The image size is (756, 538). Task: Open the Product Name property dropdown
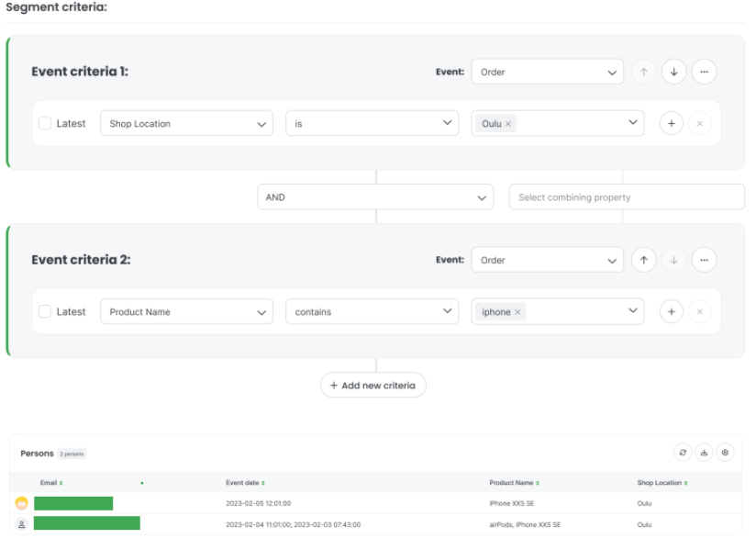[186, 312]
